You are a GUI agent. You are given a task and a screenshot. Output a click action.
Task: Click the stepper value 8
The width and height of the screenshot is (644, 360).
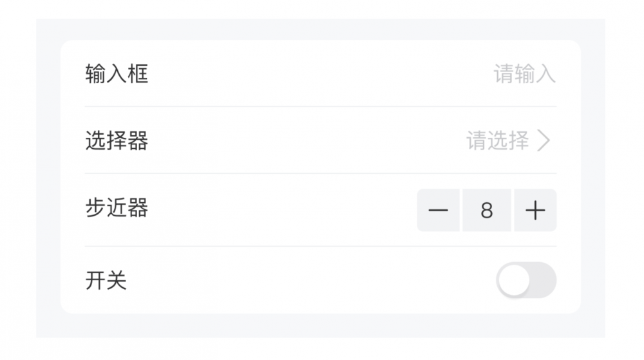tap(487, 211)
